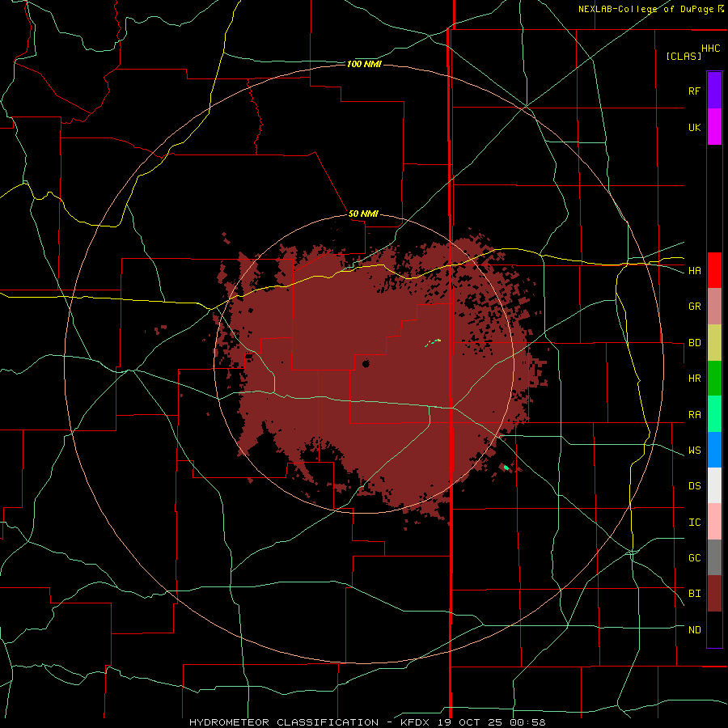This screenshot has width=728, height=728.
Task: Click the cyan echo pixel southeast of radar
Action: click(x=506, y=467)
